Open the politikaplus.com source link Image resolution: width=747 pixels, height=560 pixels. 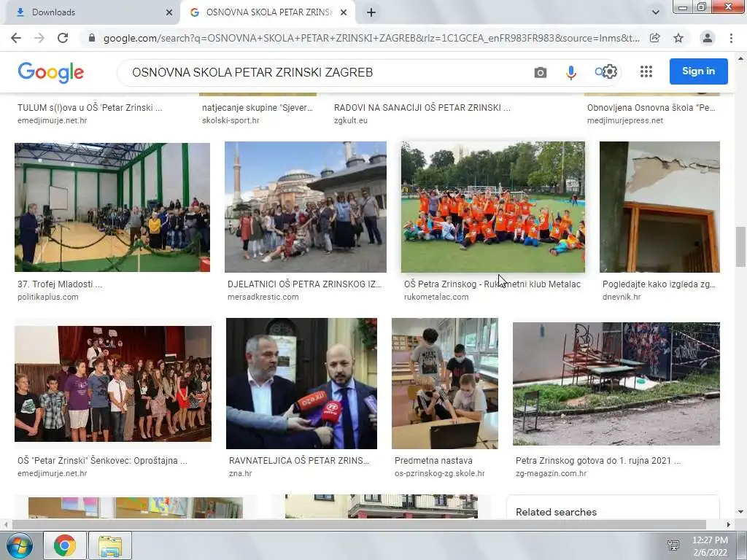[48, 297]
